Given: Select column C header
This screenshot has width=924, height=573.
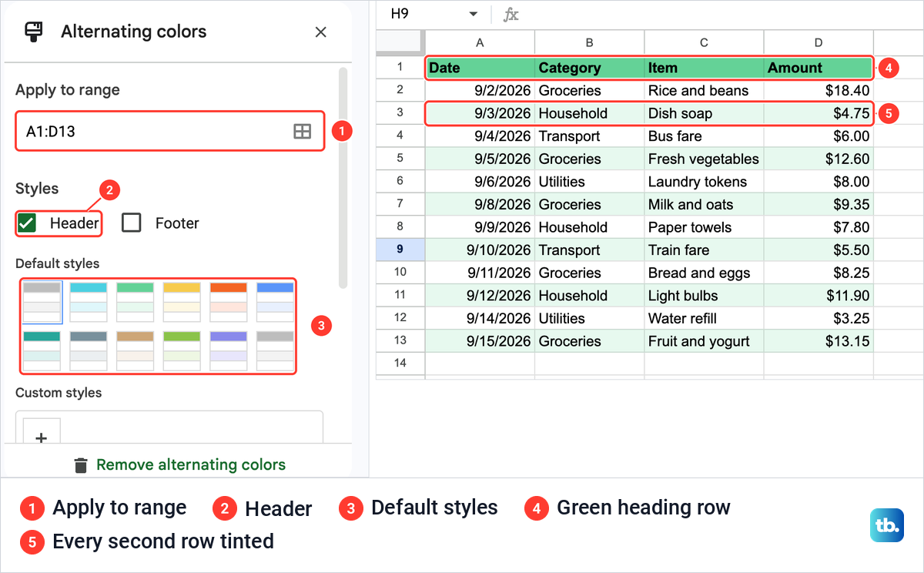Looking at the screenshot, I should [x=704, y=42].
